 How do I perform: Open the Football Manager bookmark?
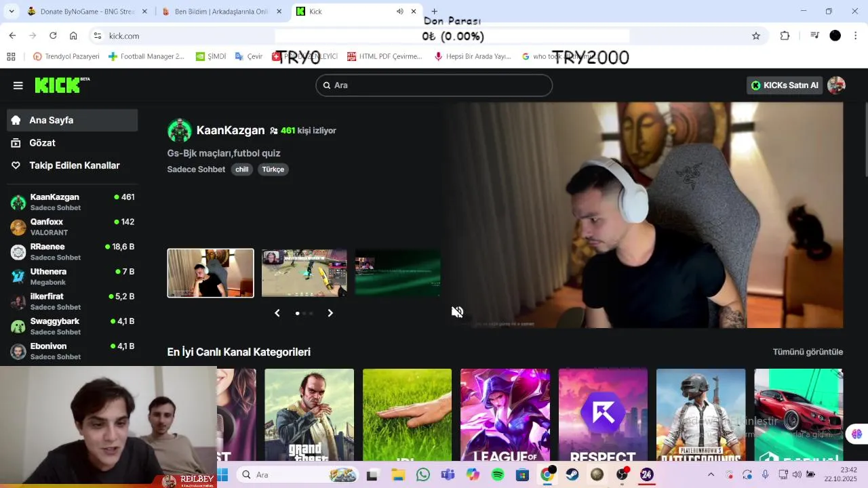point(146,56)
